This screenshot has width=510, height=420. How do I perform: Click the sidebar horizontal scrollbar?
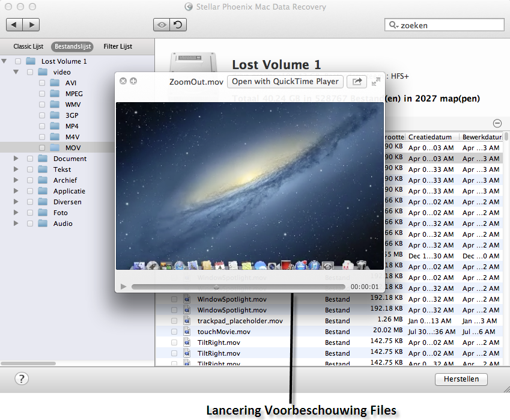click(x=28, y=363)
